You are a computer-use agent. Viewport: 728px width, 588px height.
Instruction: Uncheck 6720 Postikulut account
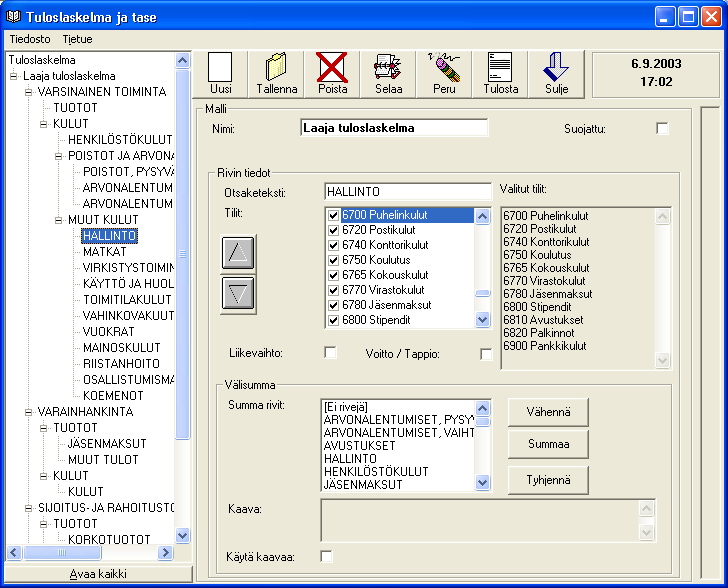point(333,230)
